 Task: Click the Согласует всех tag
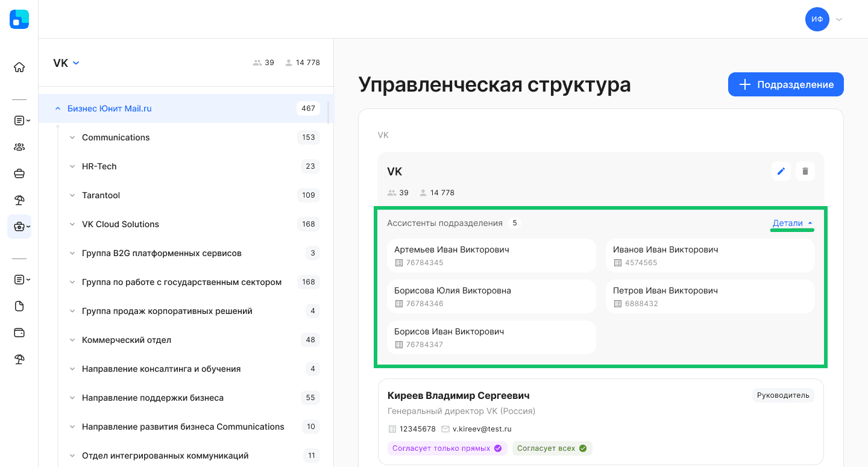tap(552, 448)
